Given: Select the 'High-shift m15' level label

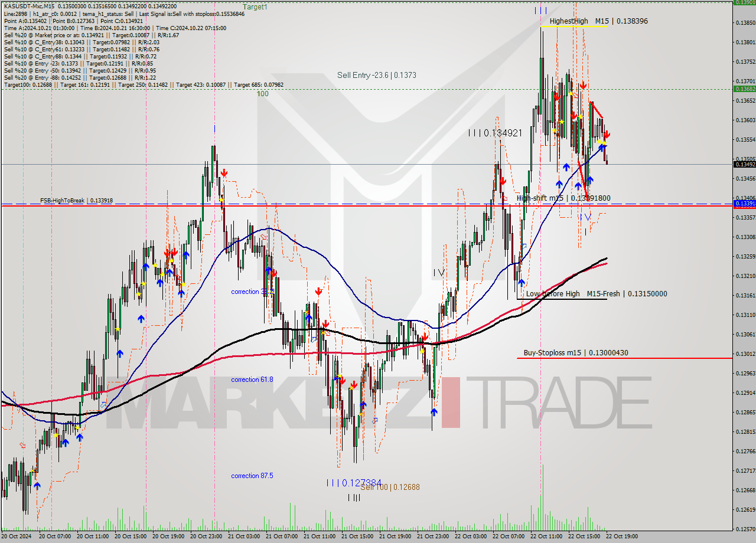Looking at the screenshot, I should click(x=563, y=198).
